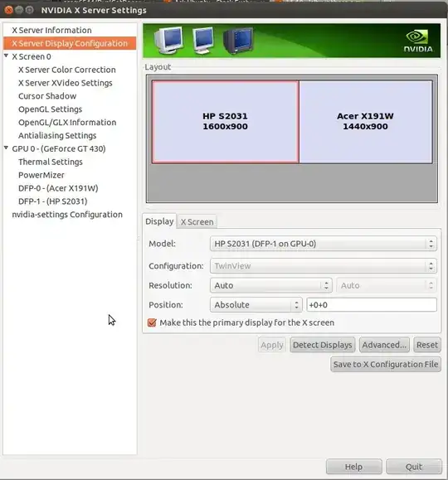Open PowerMizer page
The width and height of the screenshot is (448, 480).
point(41,175)
